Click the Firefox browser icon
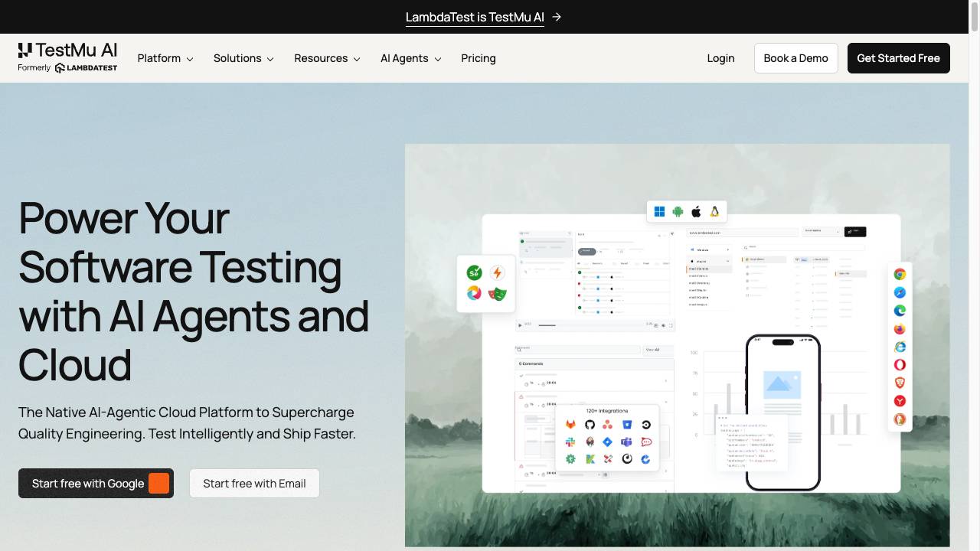The height and width of the screenshot is (551, 980). pos(900,329)
